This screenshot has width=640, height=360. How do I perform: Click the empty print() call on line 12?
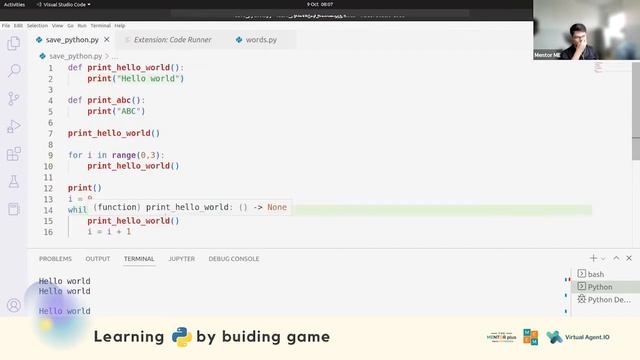click(x=84, y=188)
